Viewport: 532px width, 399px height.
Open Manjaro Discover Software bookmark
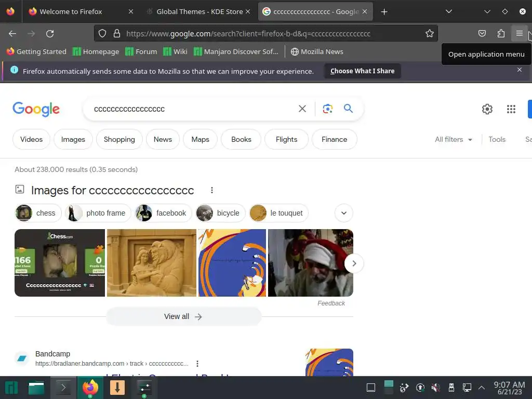[236, 51]
